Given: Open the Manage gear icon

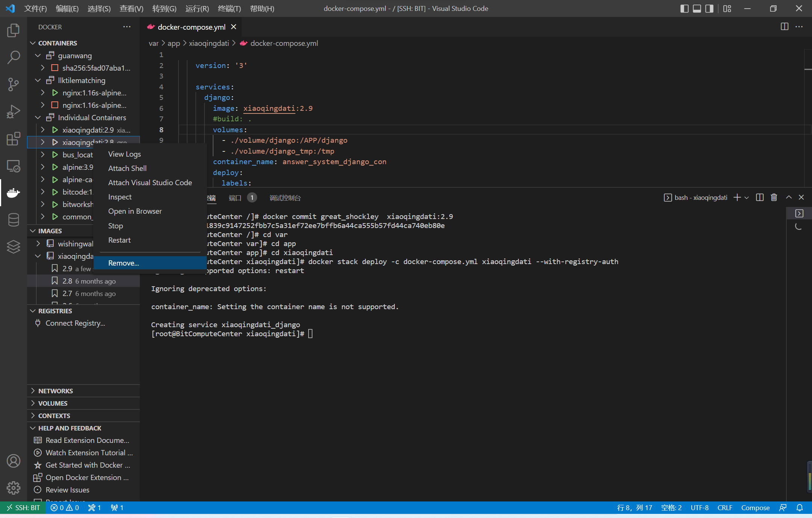Looking at the screenshot, I should 14,488.
